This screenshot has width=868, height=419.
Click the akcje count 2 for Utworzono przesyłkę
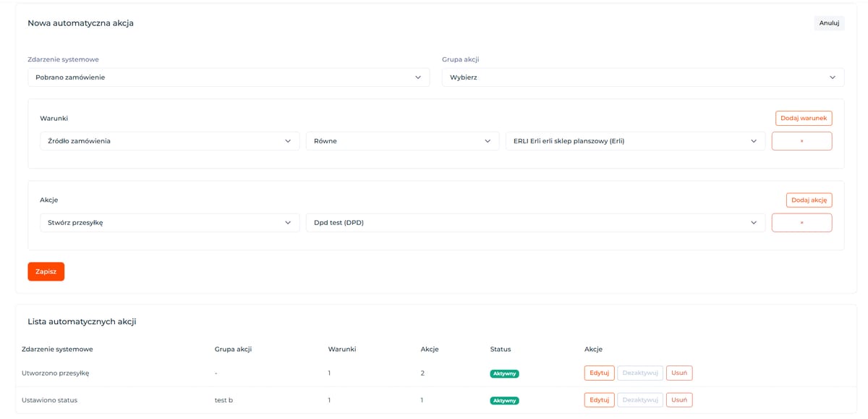point(422,373)
